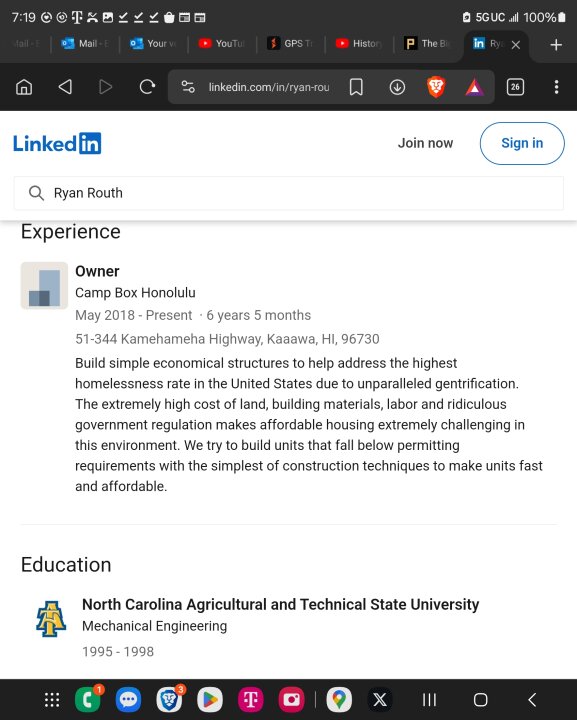Open the Google Maps app in the dock
Image resolution: width=577 pixels, height=720 pixels.
[x=339, y=699]
